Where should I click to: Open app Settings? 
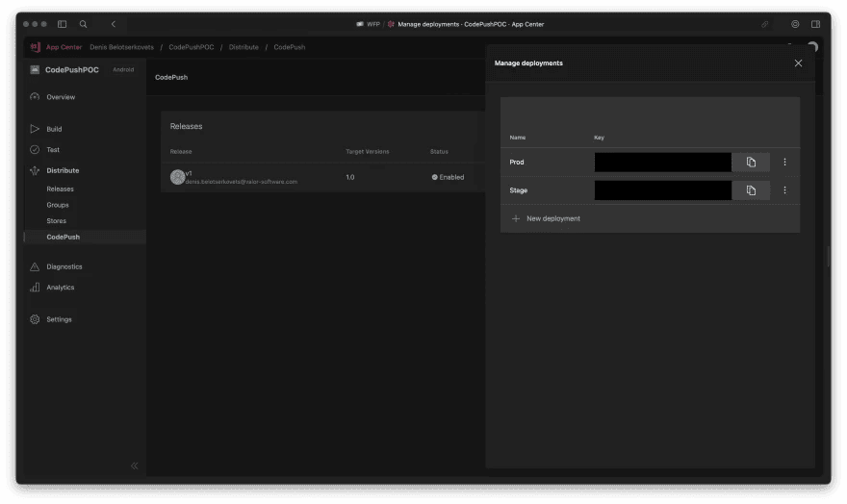pyautogui.click(x=59, y=319)
